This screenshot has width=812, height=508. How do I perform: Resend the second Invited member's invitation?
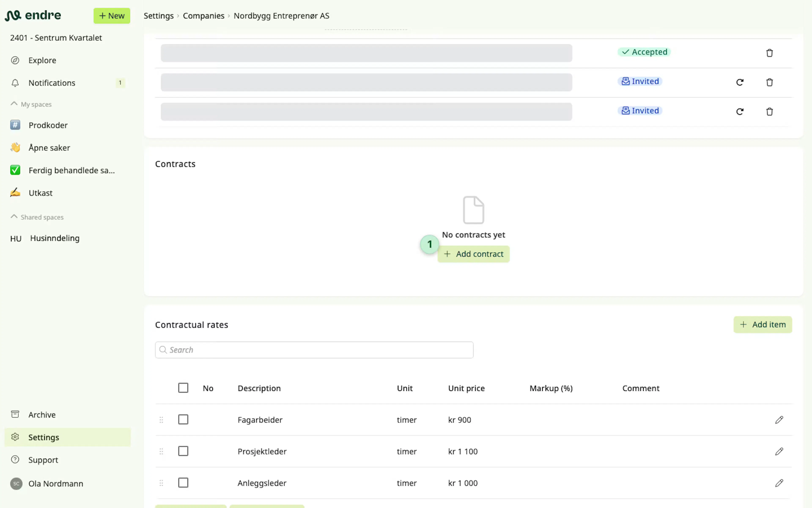(x=740, y=112)
